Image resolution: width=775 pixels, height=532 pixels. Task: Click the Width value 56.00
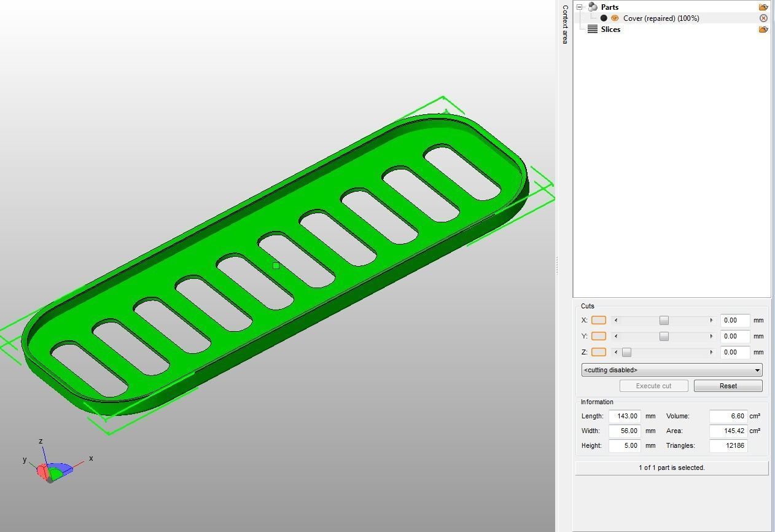tap(625, 431)
